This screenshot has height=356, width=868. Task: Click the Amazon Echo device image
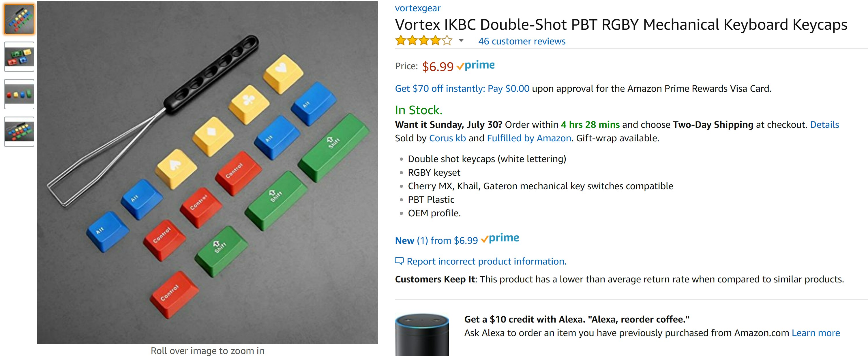click(x=422, y=335)
